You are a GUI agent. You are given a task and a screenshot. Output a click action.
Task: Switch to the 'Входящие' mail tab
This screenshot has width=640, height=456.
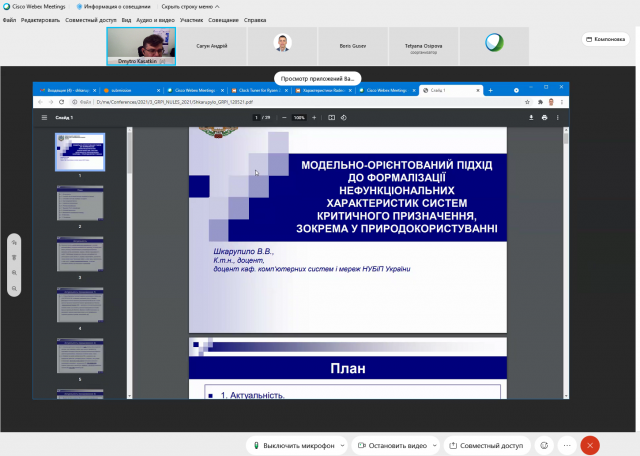tap(67, 90)
